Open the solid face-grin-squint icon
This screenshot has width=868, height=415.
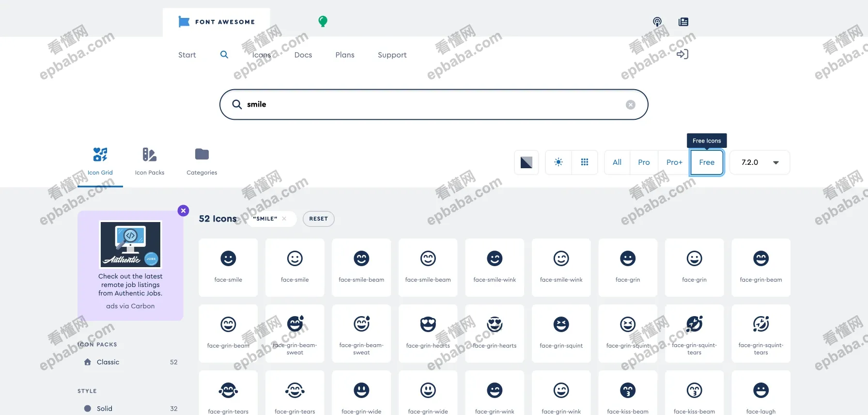(x=561, y=333)
